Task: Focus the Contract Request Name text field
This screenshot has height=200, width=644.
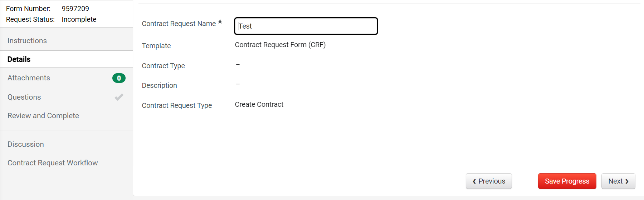Action: click(306, 26)
